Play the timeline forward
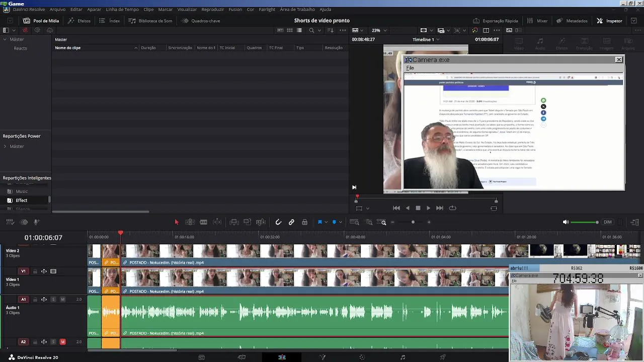The width and height of the screenshot is (644, 362). tap(428, 208)
